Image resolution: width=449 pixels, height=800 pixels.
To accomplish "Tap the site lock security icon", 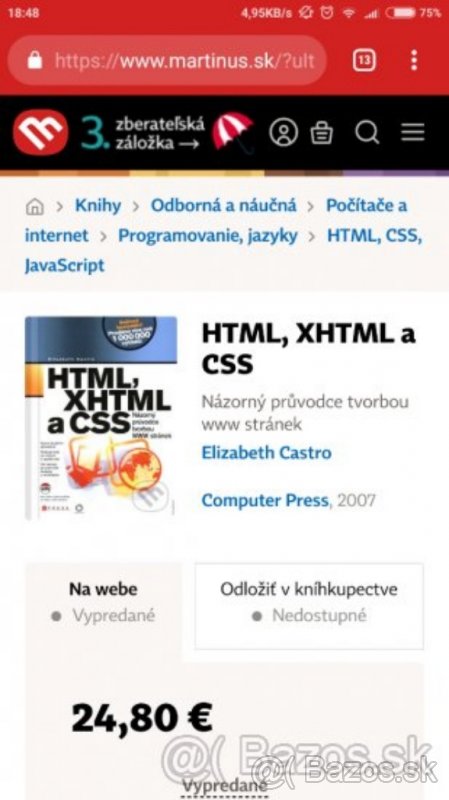I will pos(35,61).
